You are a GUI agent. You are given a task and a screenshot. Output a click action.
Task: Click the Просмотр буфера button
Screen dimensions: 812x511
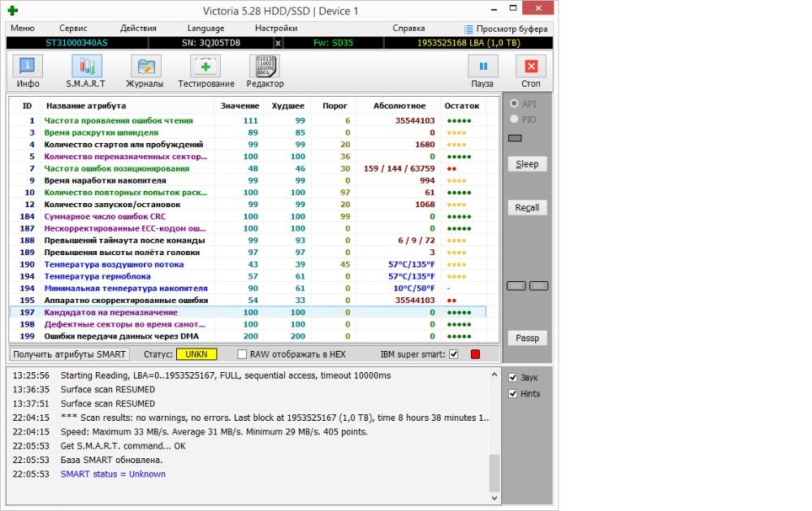[x=505, y=29]
